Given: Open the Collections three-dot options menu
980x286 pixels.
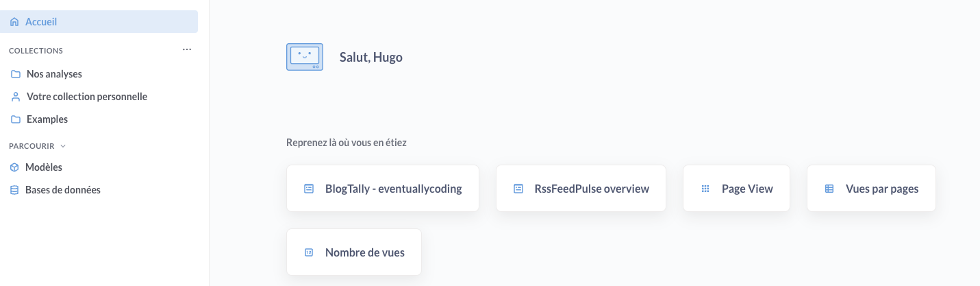Looking at the screenshot, I should click(x=187, y=50).
